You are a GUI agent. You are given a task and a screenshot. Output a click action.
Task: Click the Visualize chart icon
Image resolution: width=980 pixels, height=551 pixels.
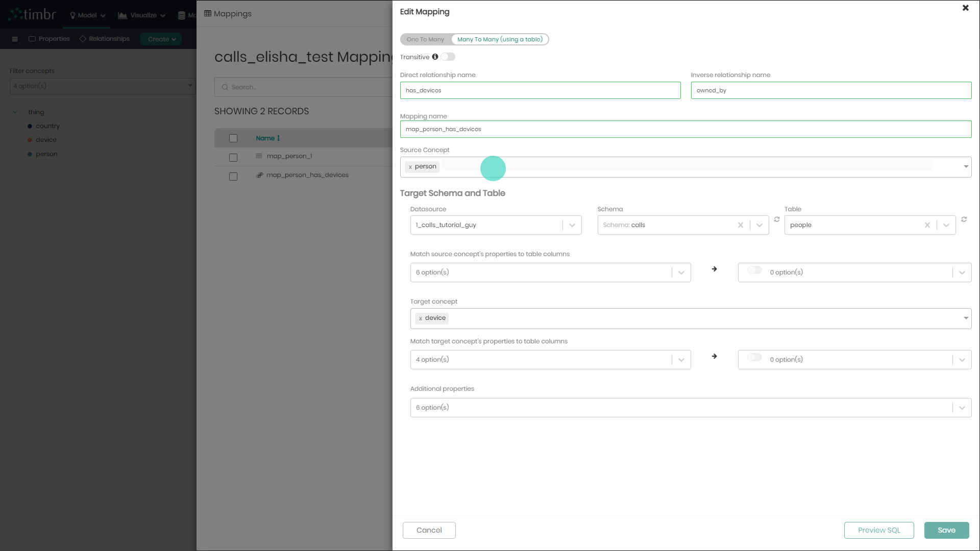pos(122,15)
